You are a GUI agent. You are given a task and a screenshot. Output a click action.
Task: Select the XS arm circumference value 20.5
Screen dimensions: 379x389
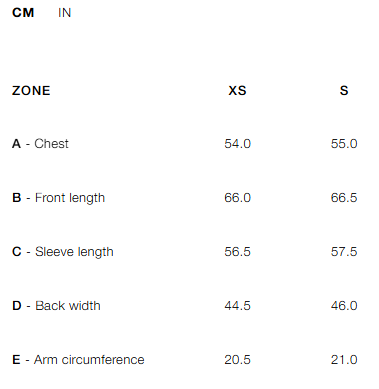click(x=237, y=360)
